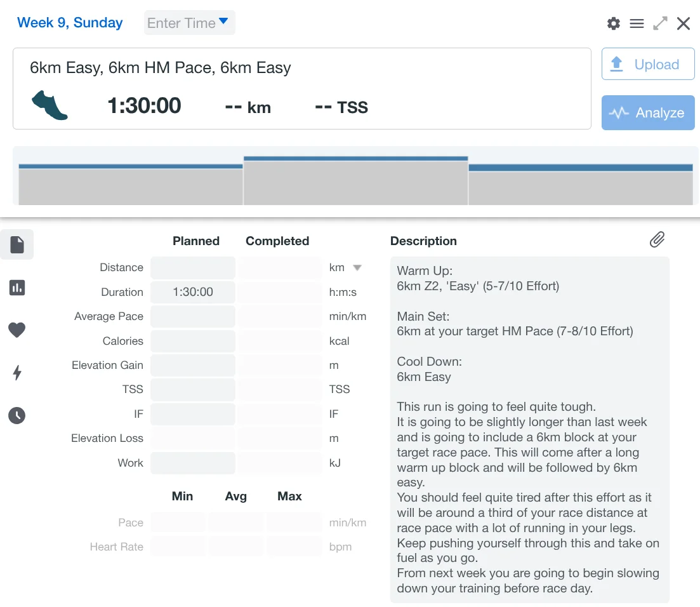
Task: Select the middle HM Pace workout block
Action: pyautogui.click(x=355, y=182)
